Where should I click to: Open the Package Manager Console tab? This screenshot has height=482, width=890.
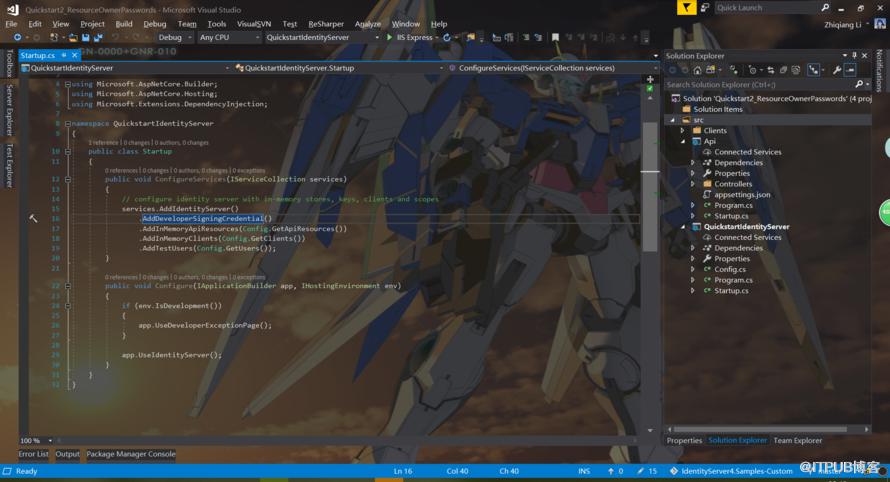(131, 454)
